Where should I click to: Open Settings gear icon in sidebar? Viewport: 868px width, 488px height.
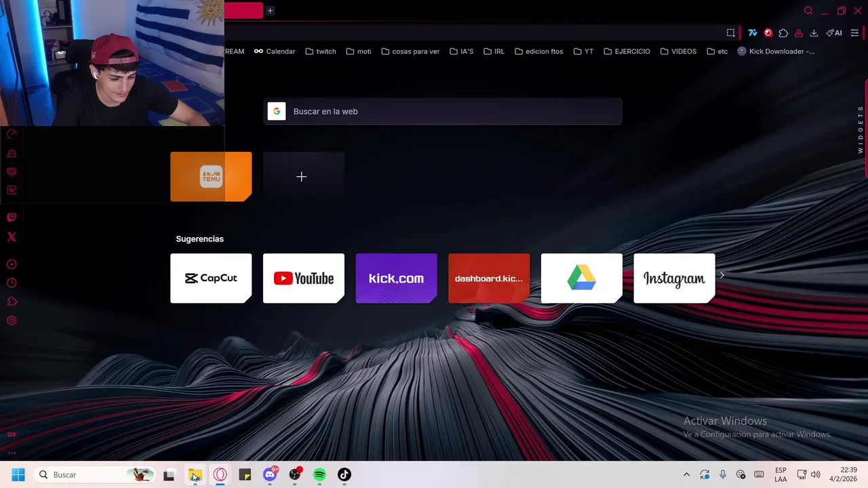coord(12,321)
